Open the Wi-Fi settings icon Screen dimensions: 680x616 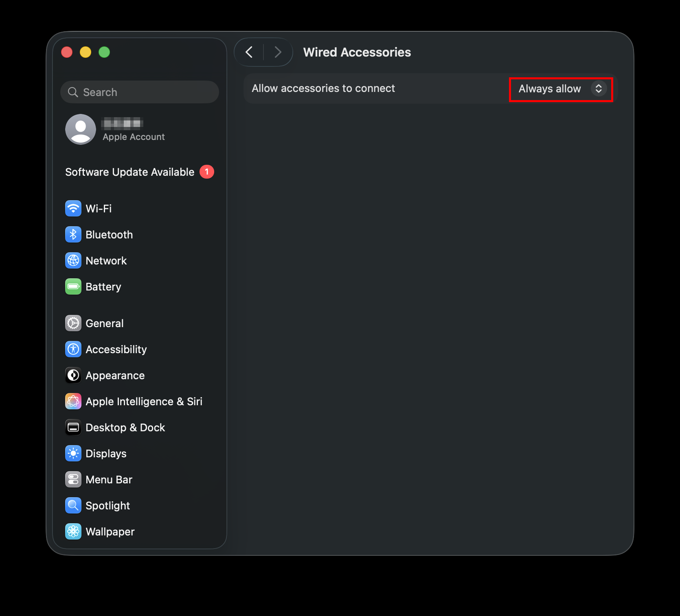point(73,209)
